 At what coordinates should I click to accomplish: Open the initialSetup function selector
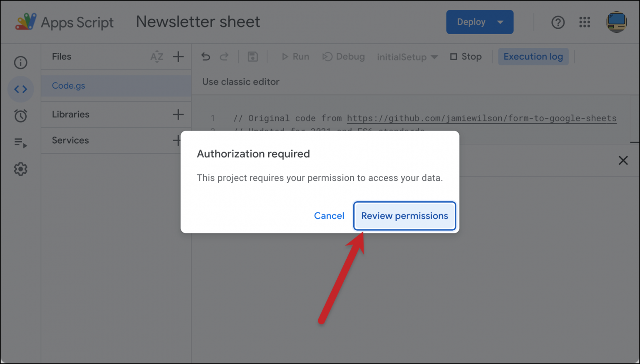pos(407,57)
